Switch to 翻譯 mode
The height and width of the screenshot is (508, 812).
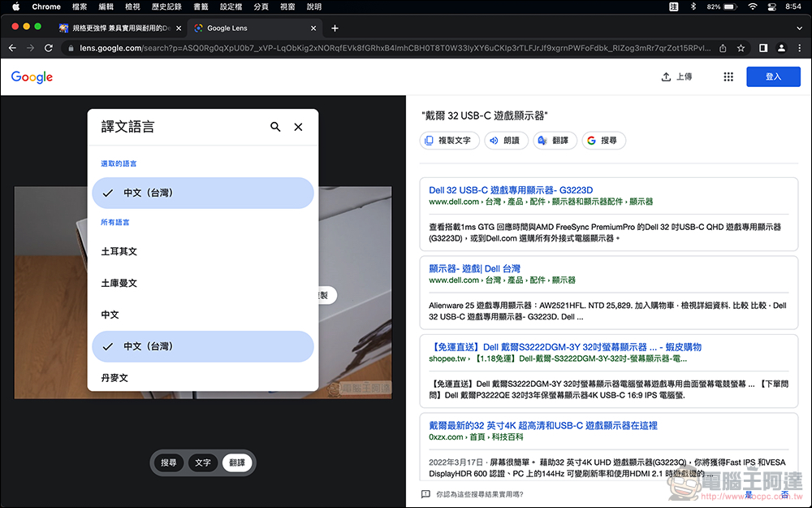pos(237,462)
